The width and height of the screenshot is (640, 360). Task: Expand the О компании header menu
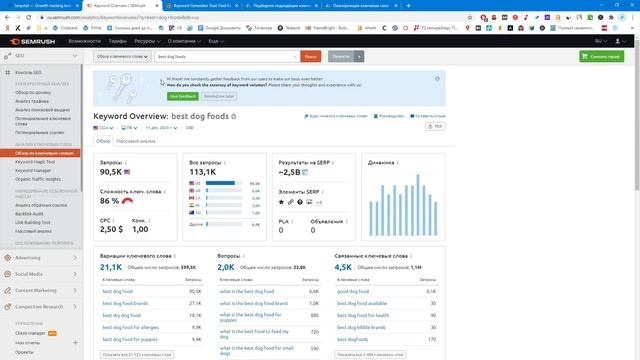coord(184,41)
